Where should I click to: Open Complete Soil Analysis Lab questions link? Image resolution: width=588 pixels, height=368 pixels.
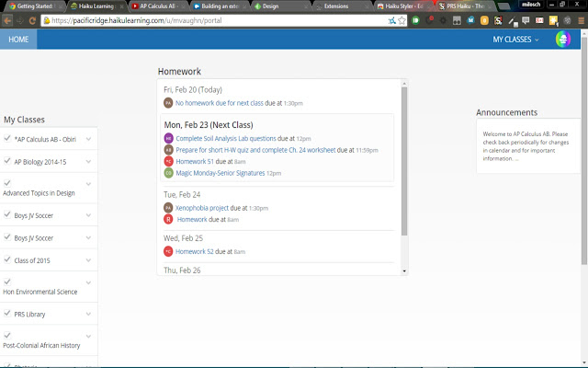click(x=226, y=138)
